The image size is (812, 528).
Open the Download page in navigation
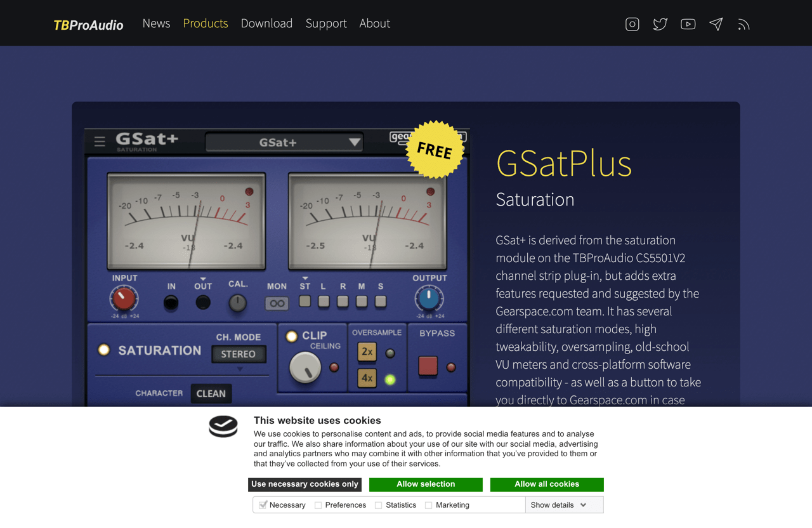[266, 23]
